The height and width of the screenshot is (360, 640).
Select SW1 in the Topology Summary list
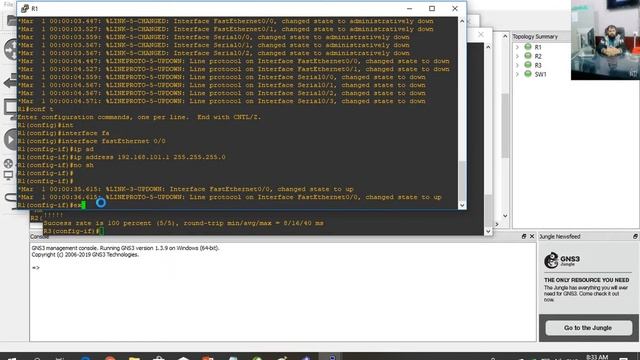tap(540, 74)
